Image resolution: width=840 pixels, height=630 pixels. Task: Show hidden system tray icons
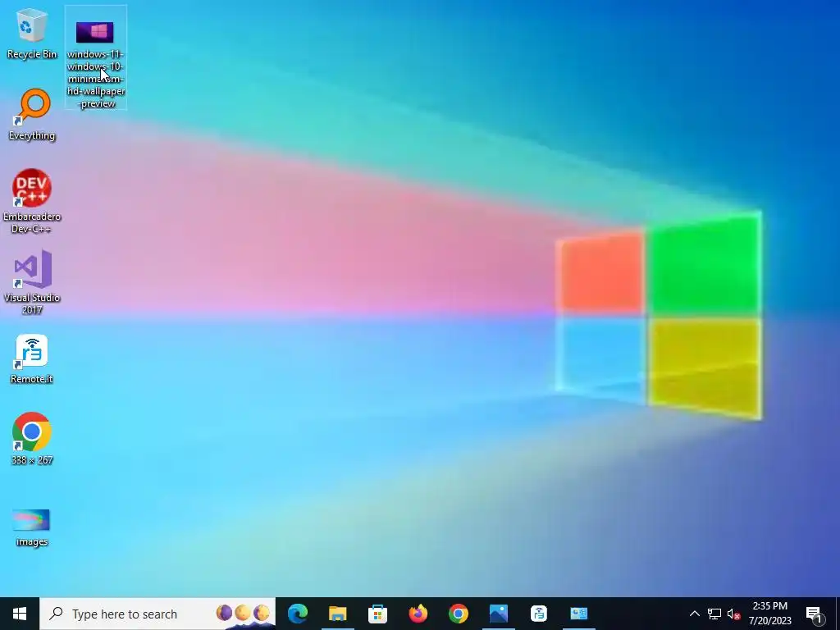pyautogui.click(x=694, y=614)
